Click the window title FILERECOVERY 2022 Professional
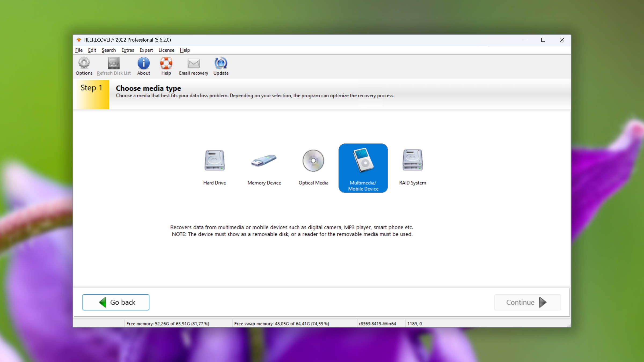 click(x=127, y=40)
